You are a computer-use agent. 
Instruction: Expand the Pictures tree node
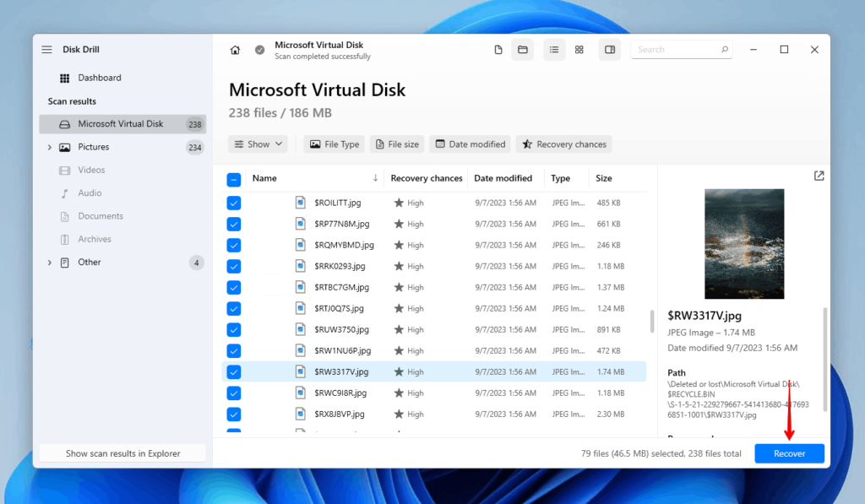tap(50, 147)
